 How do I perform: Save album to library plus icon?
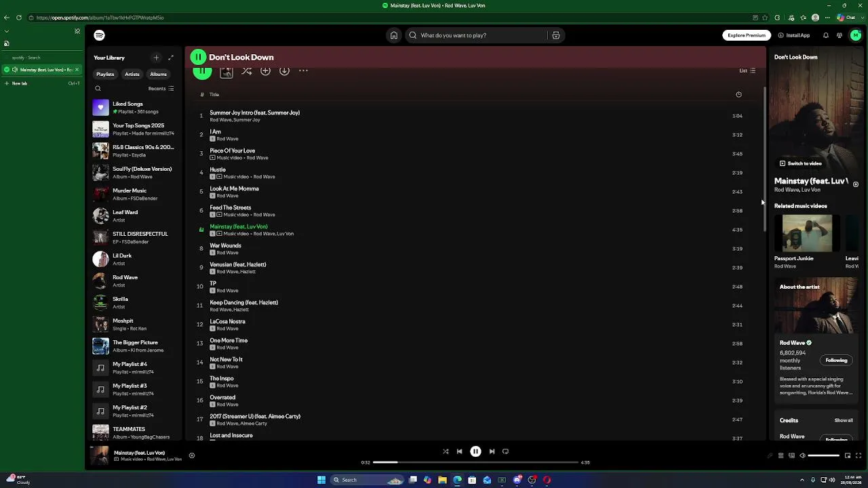click(265, 70)
